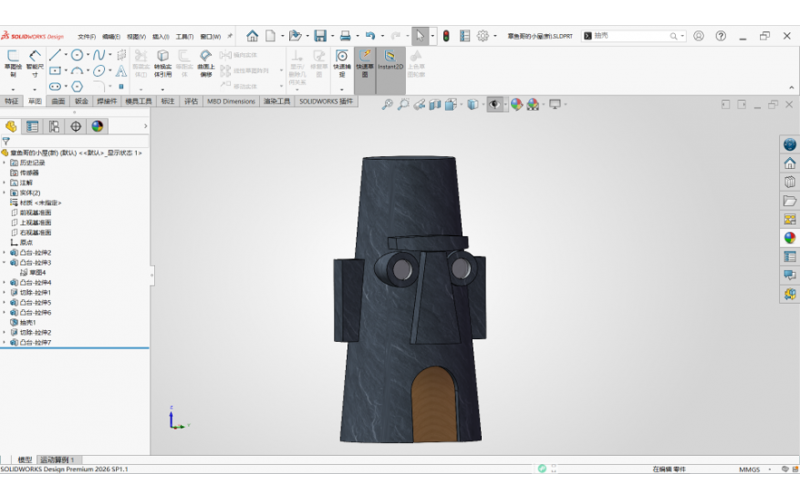Switch to the 曲面 ribbon tab
The width and height of the screenshot is (800, 500).
coord(58,101)
